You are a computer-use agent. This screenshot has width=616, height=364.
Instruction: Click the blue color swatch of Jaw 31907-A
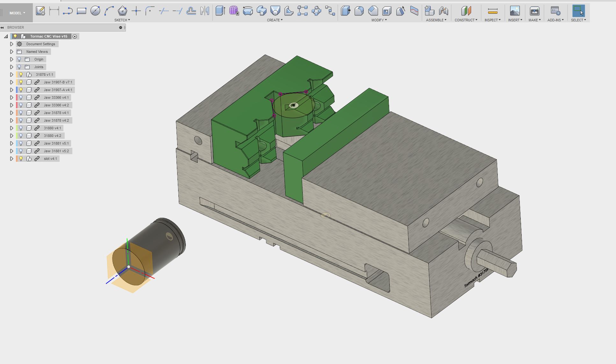click(17, 90)
